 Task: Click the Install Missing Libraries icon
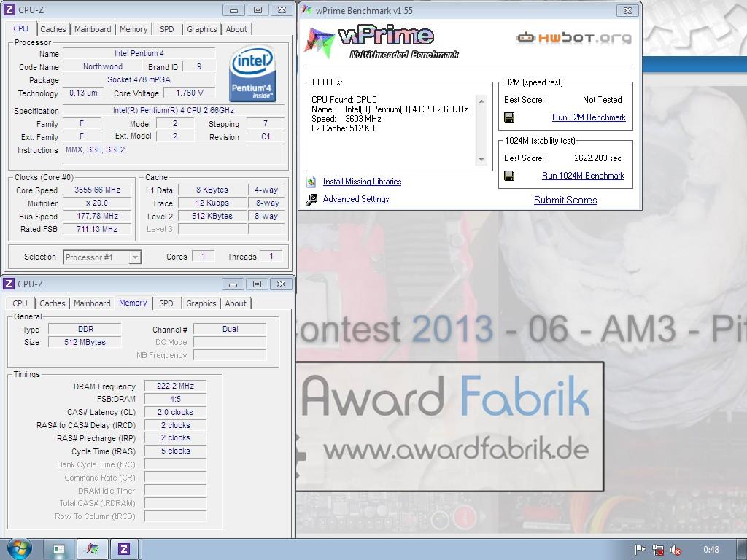(x=311, y=182)
